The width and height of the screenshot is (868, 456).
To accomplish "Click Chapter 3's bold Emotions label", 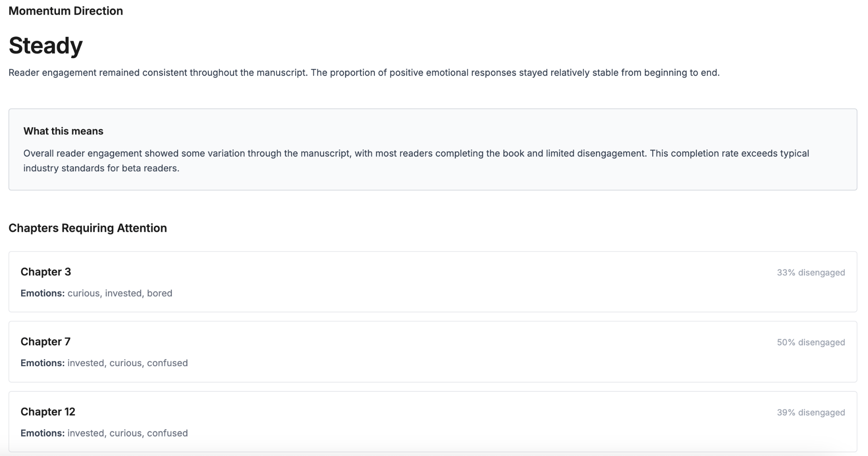I will [x=43, y=293].
